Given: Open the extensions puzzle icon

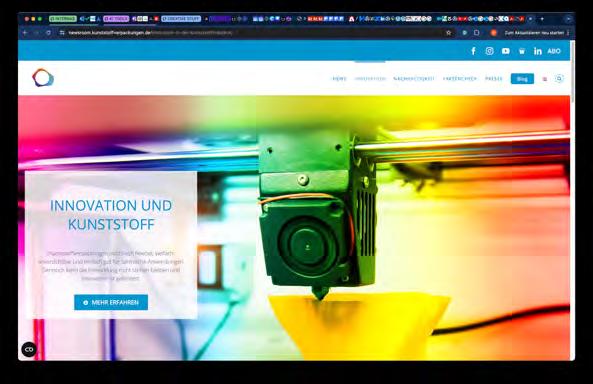Looking at the screenshot, I should 464,33.
